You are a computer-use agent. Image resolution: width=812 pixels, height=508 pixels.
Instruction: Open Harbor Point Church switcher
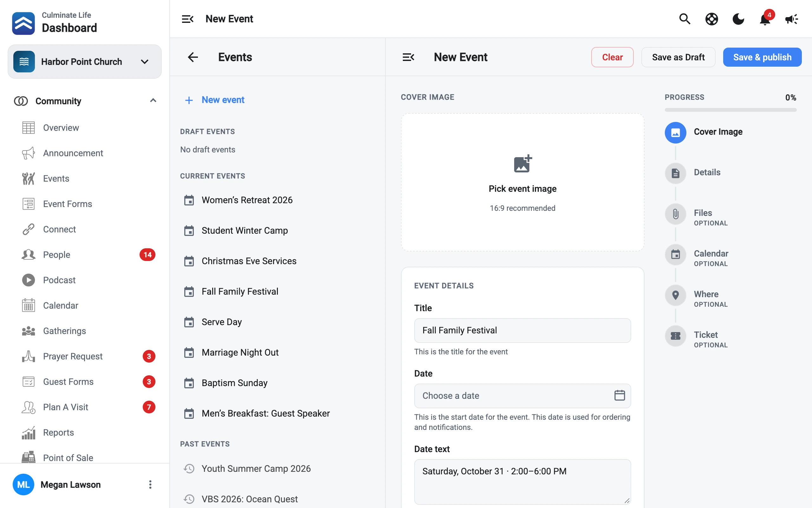click(x=85, y=62)
